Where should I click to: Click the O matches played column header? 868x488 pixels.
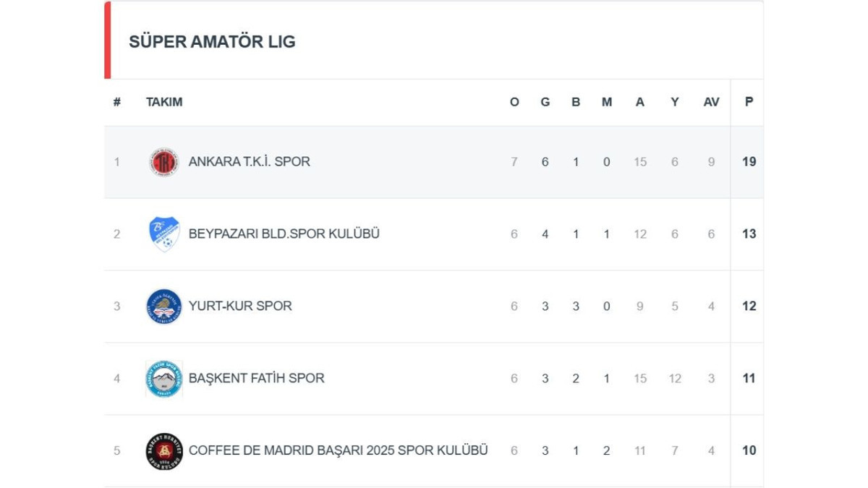pos(514,103)
